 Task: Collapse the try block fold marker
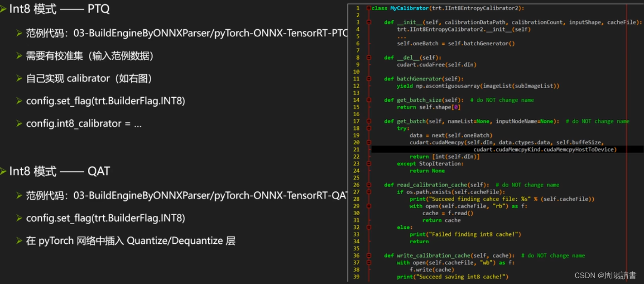369,128
